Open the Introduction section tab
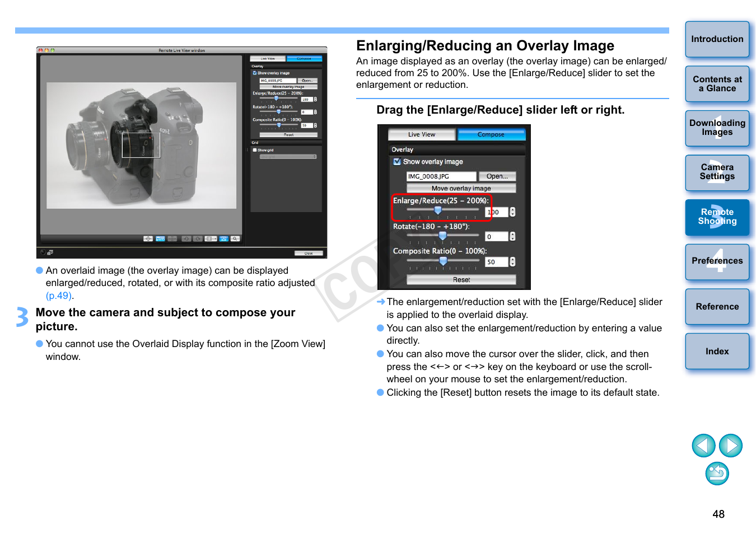756x534 pixels. point(717,39)
